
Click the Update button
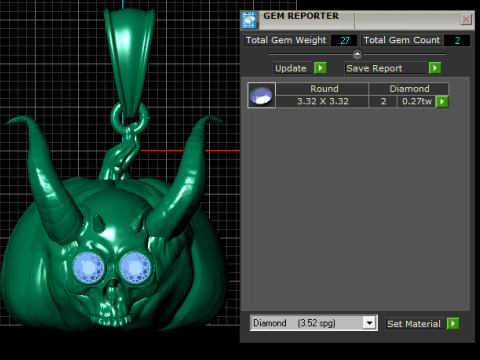click(293, 68)
